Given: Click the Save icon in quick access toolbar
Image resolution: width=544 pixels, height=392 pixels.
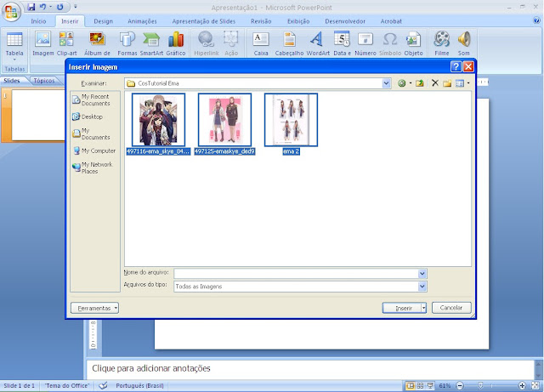Looking at the screenshot, I should click(31, 7).
